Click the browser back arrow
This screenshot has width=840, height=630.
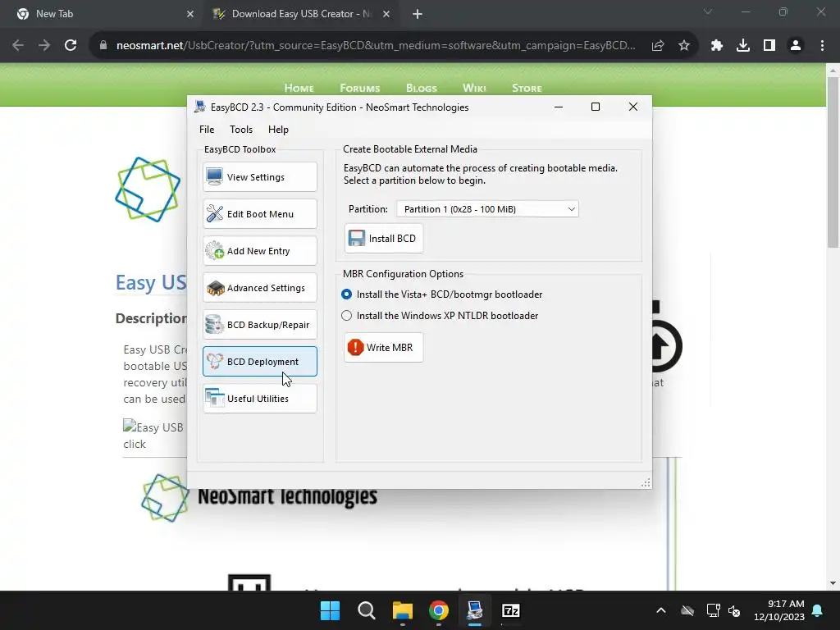pyautogui.click(x=18, y=45)
